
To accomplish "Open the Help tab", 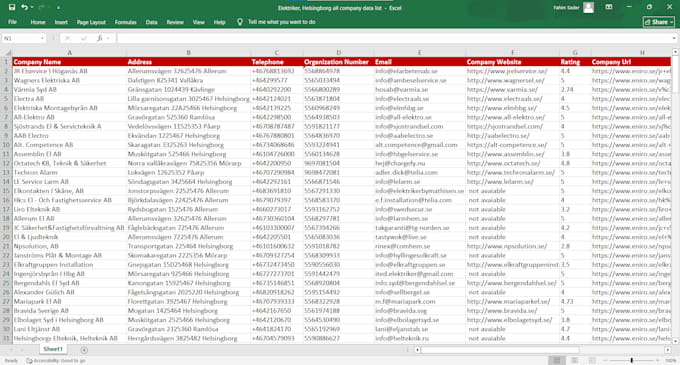I will (219, 22).
